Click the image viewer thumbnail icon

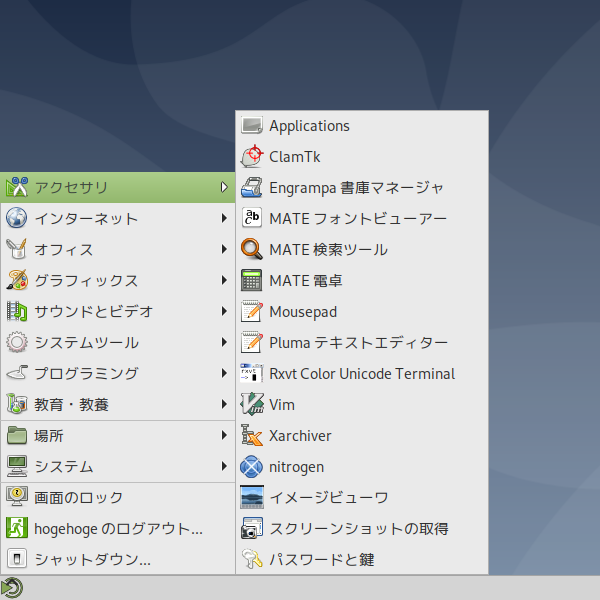click(251, 497)
